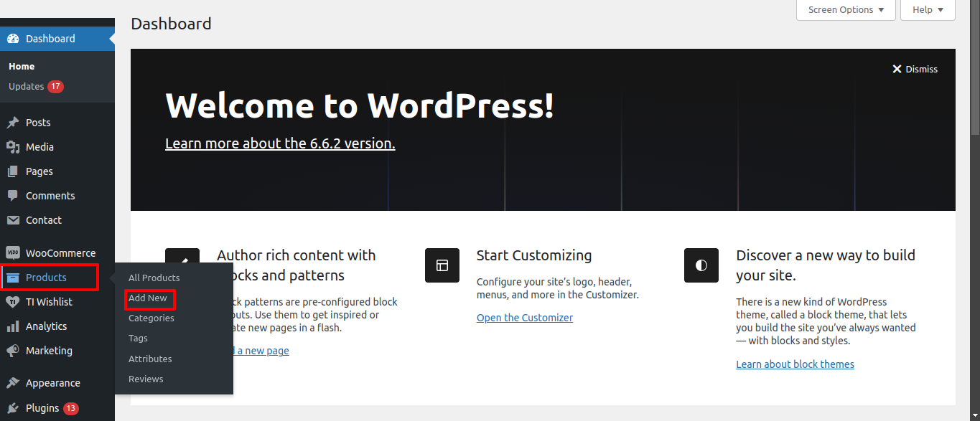Click the Pages icon in sidebar
980x421 pixels.
(x=13, y=171)
